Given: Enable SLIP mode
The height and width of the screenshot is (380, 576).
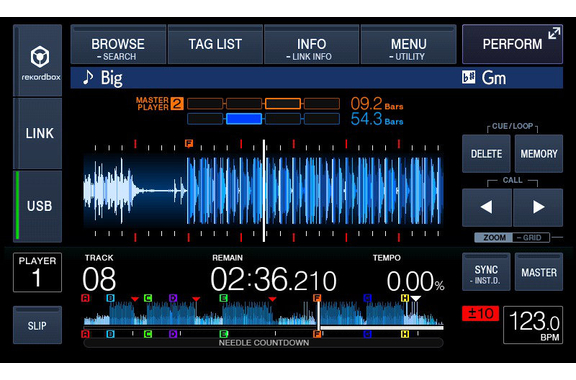Looking at the screenshot, I should coord(37,326).
